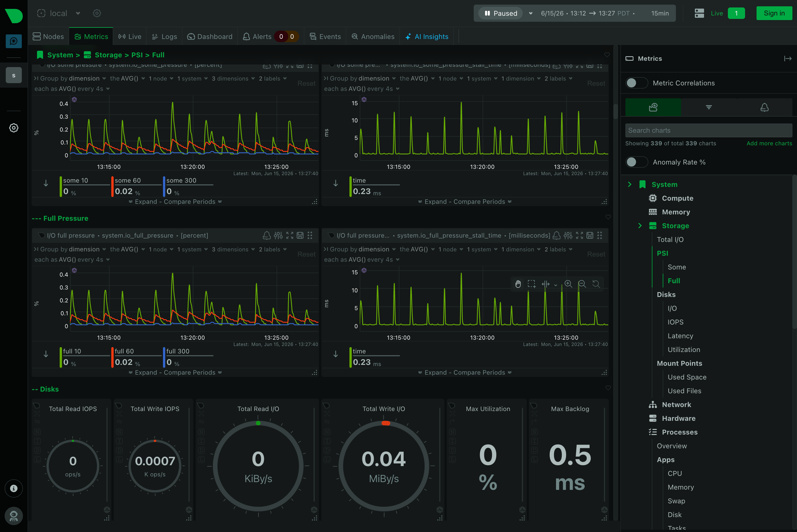Open fullscreen on io_full_pressure_stall_time chart

pyautogui.click(x=580, y=235)
